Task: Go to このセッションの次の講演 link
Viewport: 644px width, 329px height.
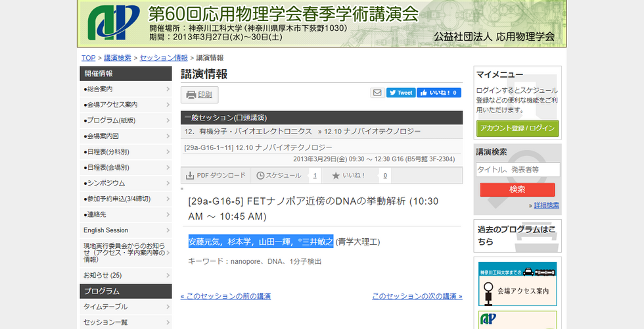Action: coord(417,297)
